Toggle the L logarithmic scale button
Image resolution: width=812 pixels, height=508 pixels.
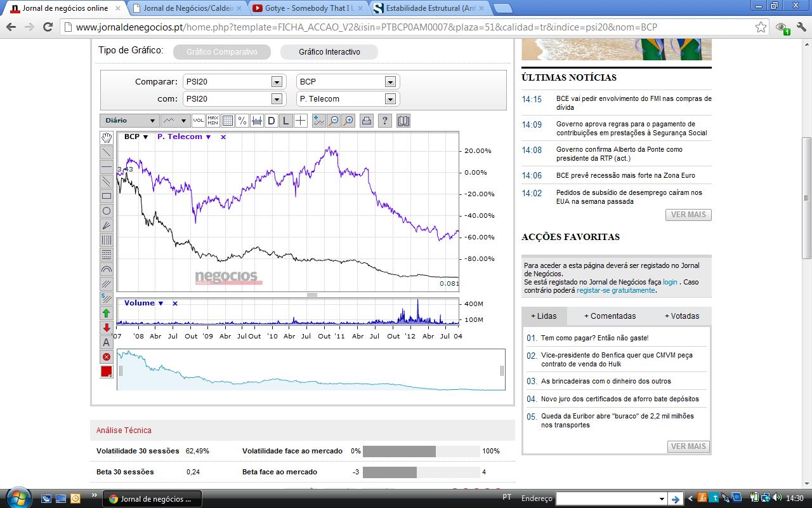click(286, 121)
